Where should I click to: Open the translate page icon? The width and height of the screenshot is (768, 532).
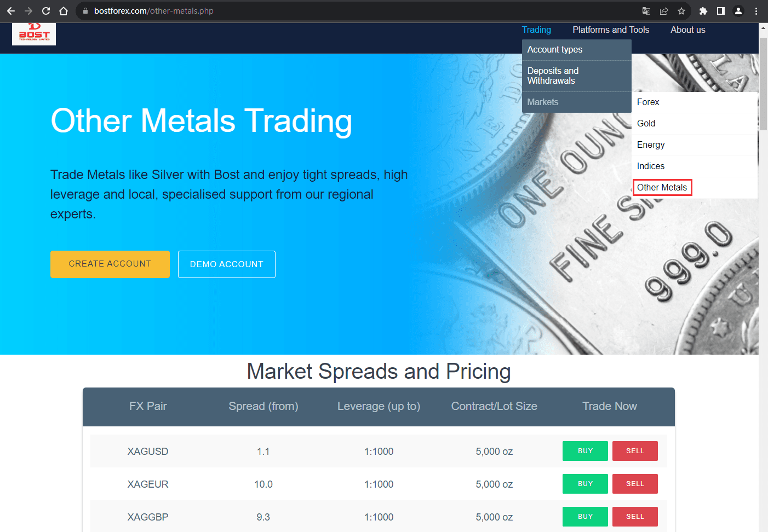pyautogui.click(x=646, y=11)
